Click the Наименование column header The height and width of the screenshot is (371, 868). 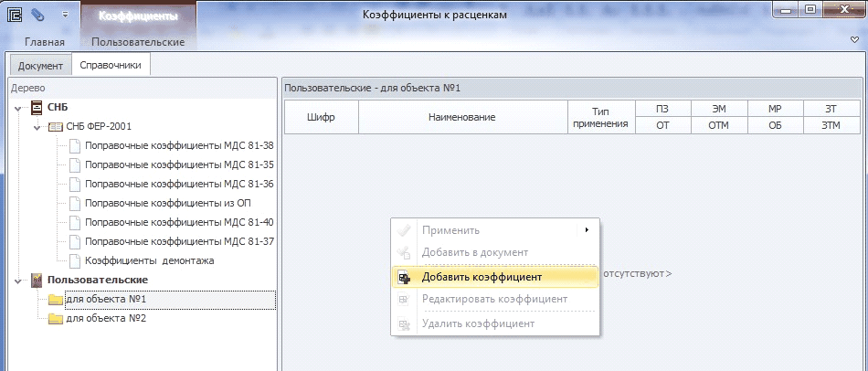461,118
